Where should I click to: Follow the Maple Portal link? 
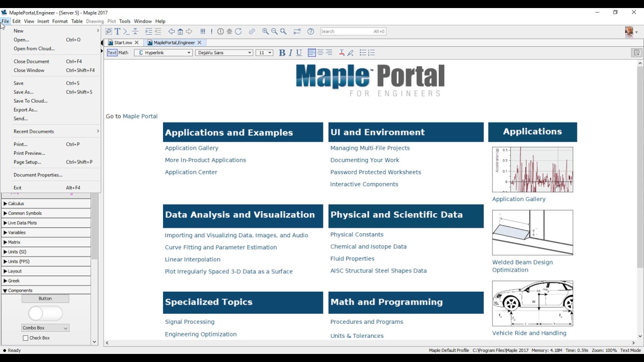(140, 116)
